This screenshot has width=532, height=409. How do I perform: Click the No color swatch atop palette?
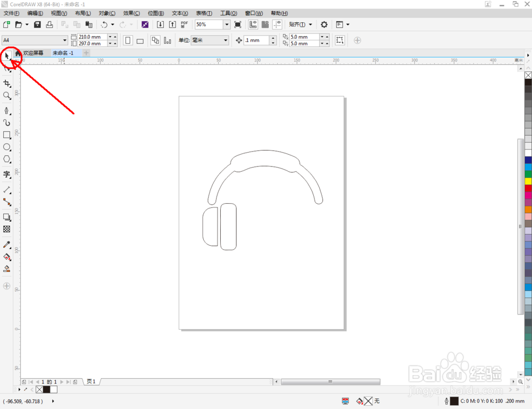(x=528, y=75)
